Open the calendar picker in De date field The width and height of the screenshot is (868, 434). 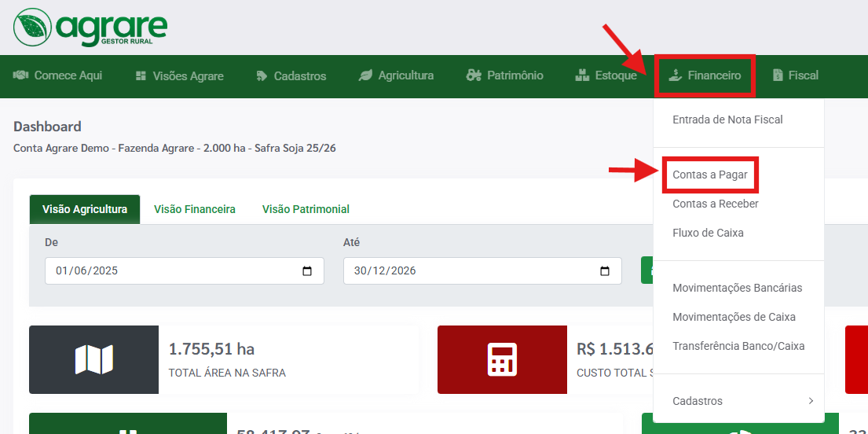point(307,271)
